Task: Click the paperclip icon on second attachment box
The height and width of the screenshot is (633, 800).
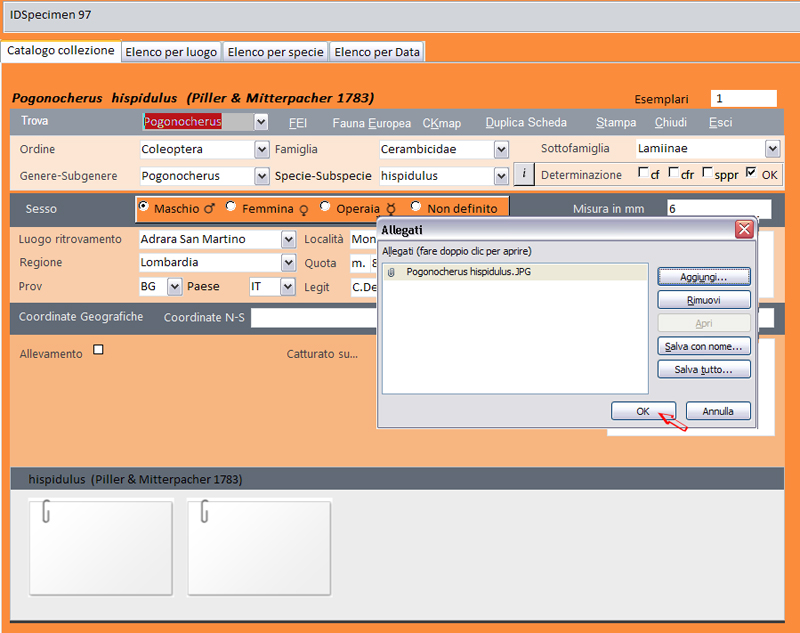Action: (204, 512)
